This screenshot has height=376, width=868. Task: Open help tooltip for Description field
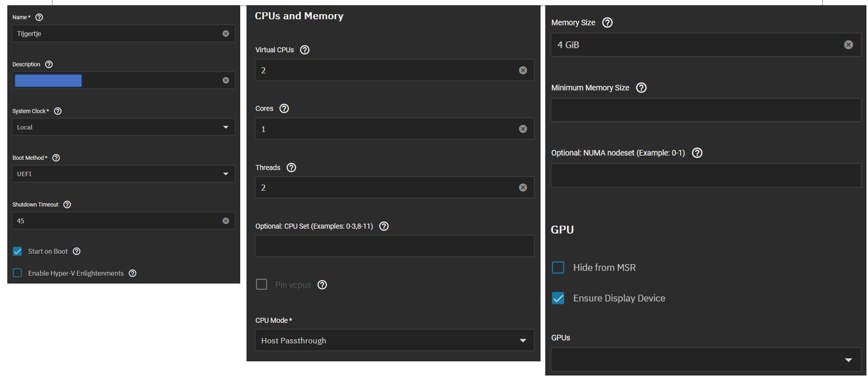click(x=49, y=64)
